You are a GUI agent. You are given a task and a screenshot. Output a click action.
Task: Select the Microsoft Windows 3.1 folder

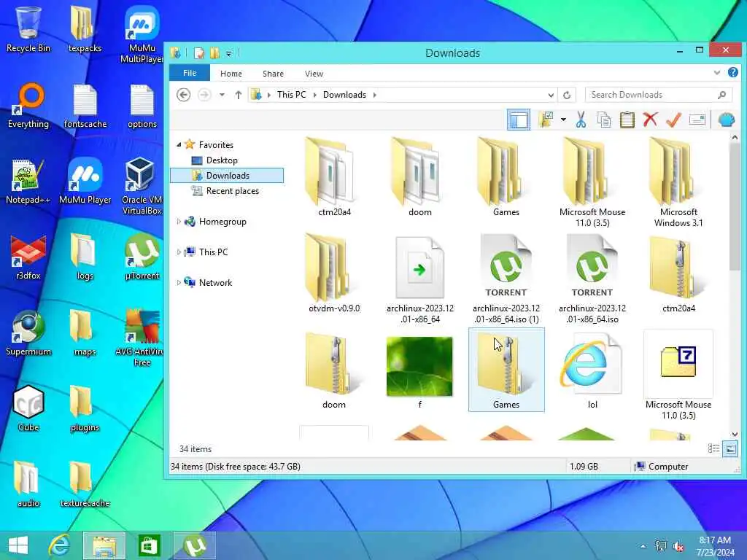(x=678, y=183)
